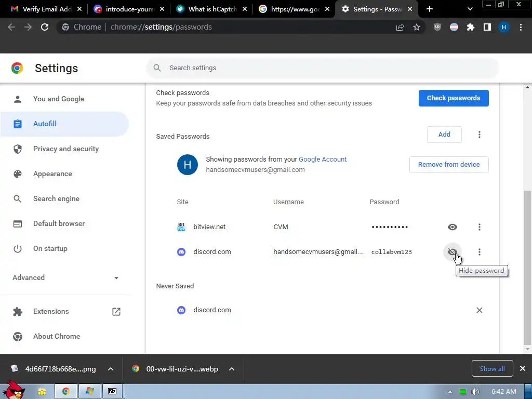
Task: Expand the Advanced settings section
Action: 65,277
